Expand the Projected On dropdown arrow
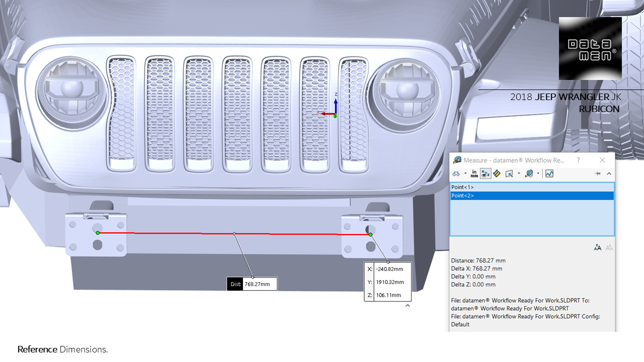The image size is (644, 362). (x=519, y=173)
